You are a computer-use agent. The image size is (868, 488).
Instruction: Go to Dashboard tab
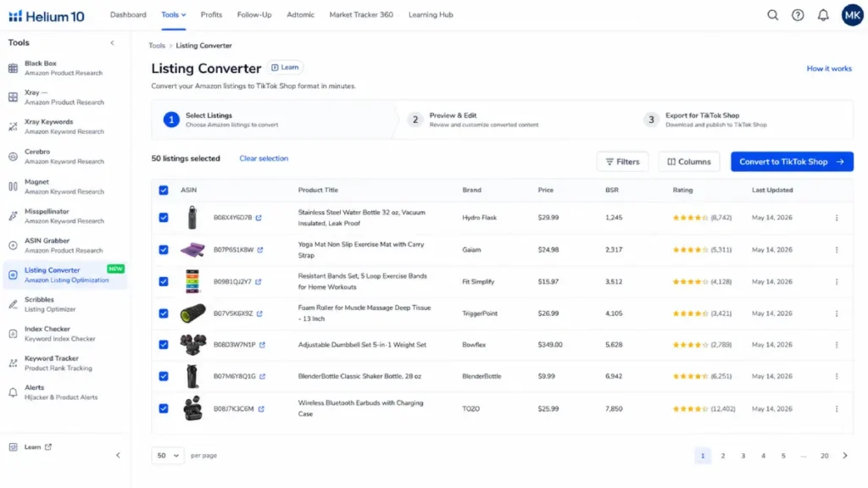click(x=128, y=15)
